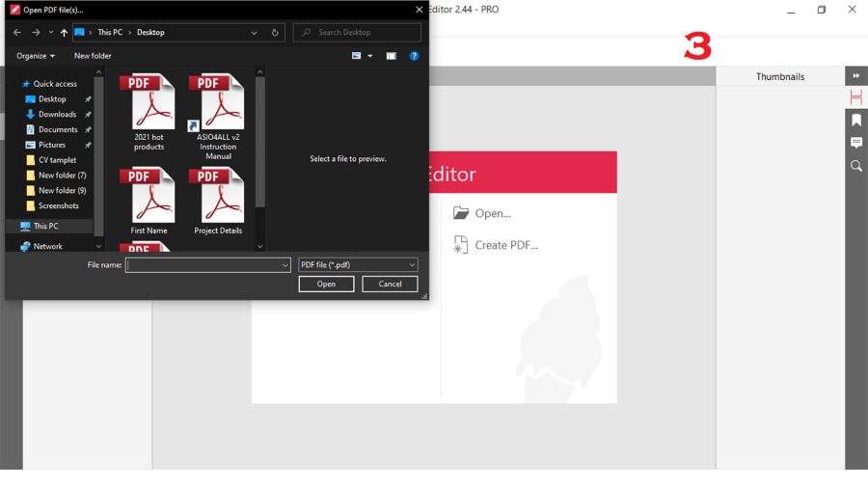Click Open... in the PDF editor start page

coord(481,213)
